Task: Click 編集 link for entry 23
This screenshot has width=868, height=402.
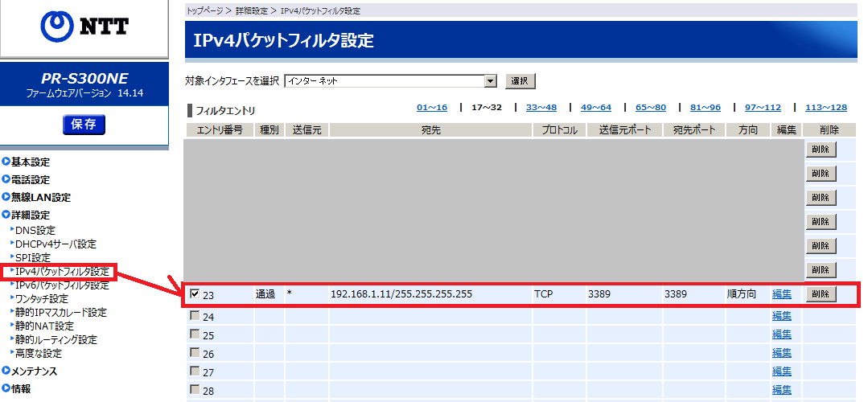Action: point(781,294)
